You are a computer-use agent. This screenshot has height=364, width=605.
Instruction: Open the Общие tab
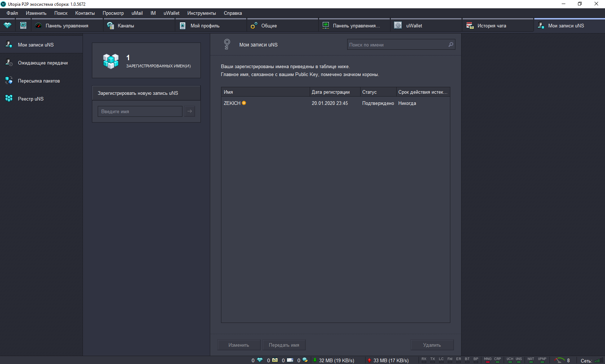point(283,26)
